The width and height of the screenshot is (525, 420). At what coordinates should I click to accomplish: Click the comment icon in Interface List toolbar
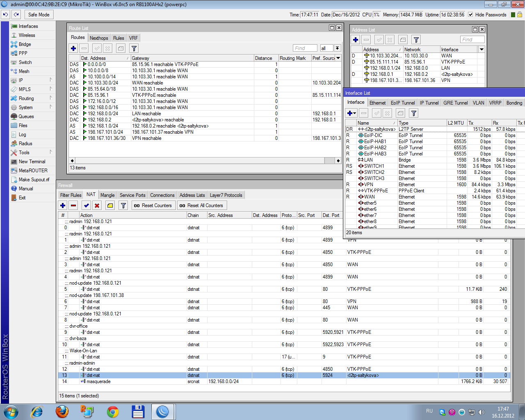400,113
